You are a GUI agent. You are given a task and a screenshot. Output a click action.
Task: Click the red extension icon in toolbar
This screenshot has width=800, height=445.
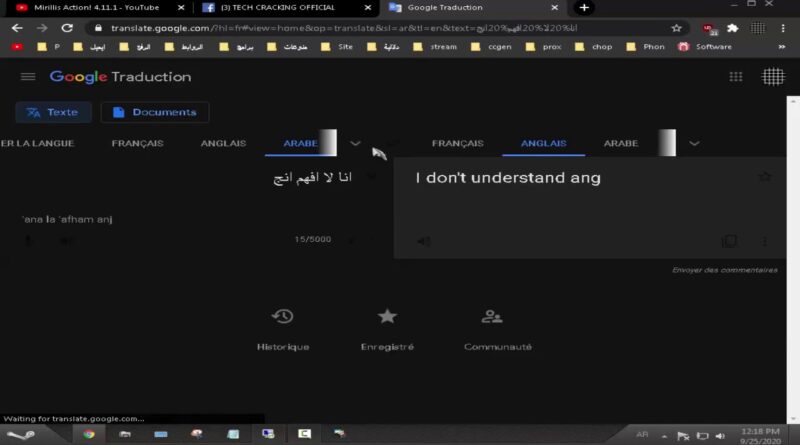tap(709, 29)
